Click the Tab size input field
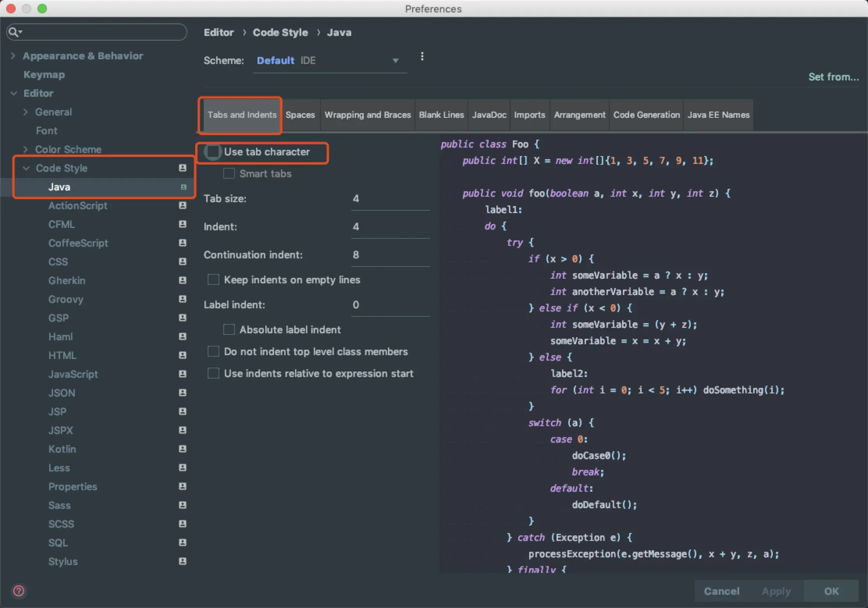Image resolution: width=868 pixels, height=608 pixels. point(390,199)
